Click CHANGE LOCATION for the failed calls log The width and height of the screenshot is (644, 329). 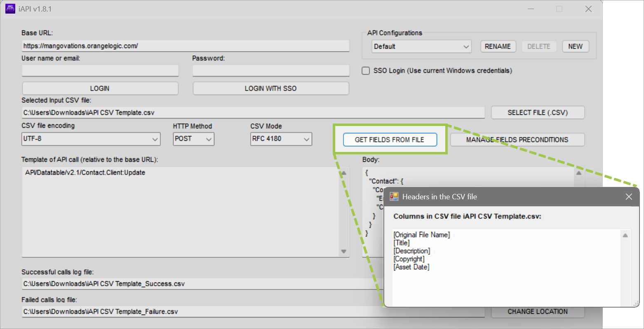pyautogui.click(x=538, y=311)
